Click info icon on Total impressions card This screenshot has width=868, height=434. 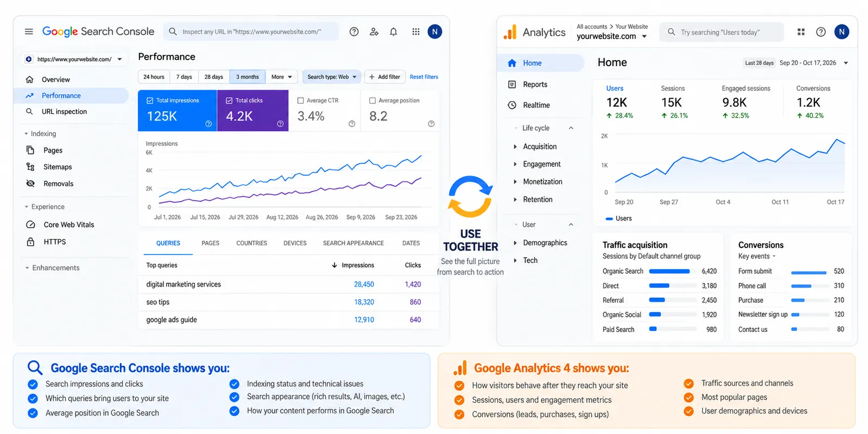click(x=208, y=124)
